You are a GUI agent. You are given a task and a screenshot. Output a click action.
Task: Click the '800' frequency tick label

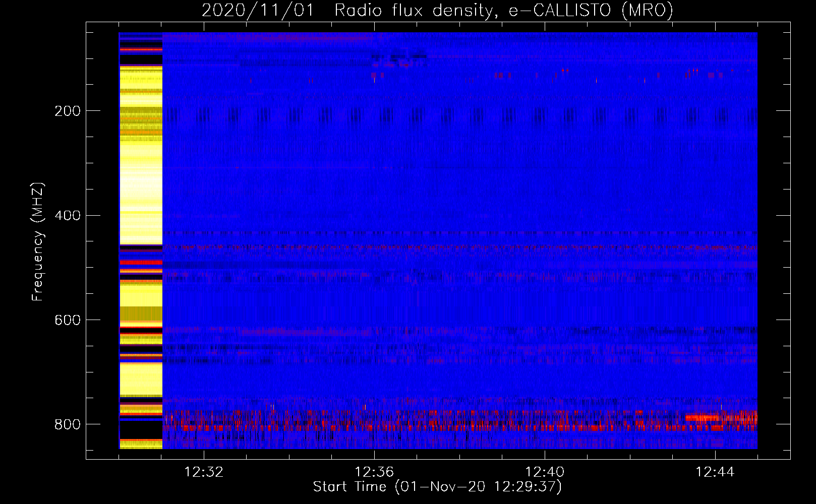67,424
